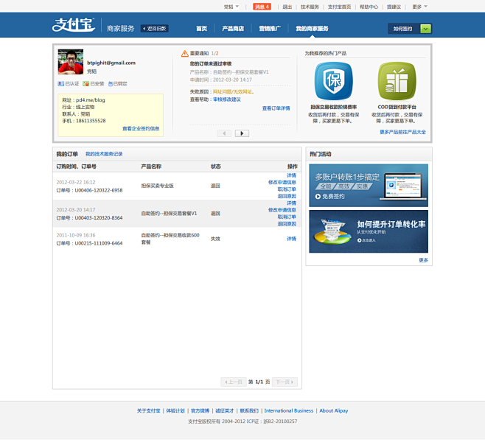Click the green arrow beside 如何签约
The width and height of the screenshot is (485, 448).
(425, 29)
